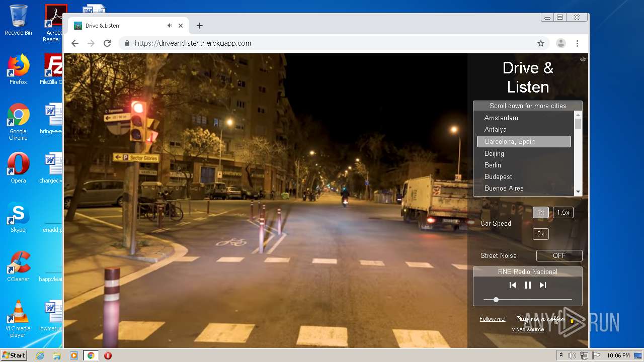Launch Internet Explorer from the taskbar
Viewport: 644px width, 362px height.
click(40, 355)
